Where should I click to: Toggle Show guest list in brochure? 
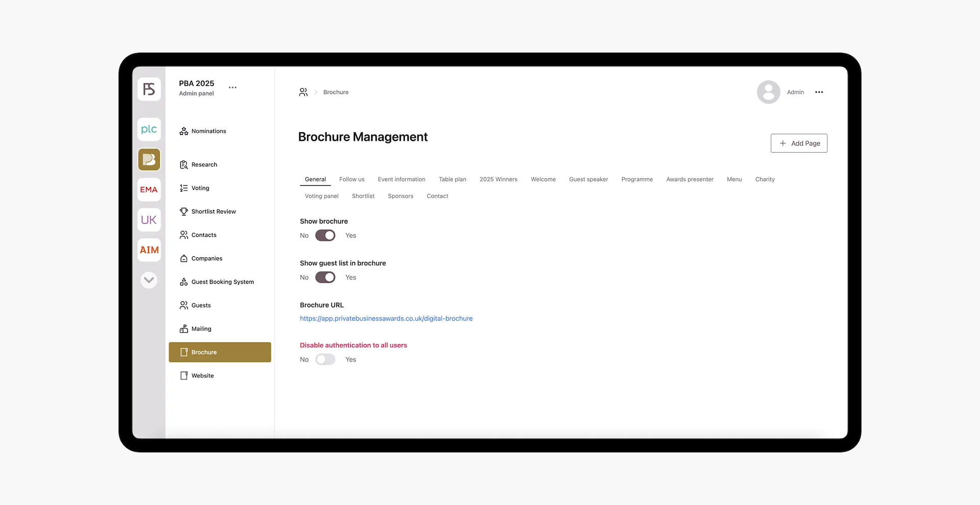(x=325, y=277)
